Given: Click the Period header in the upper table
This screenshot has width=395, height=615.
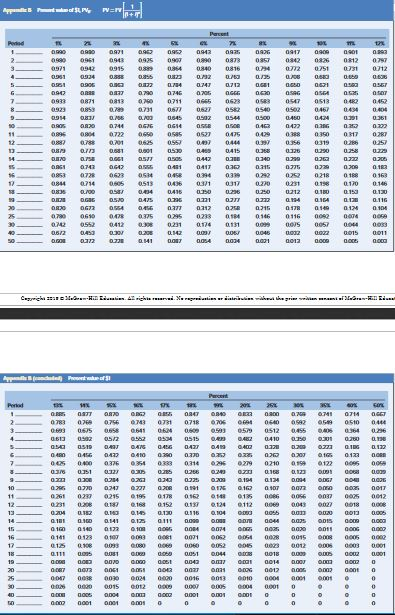Looking at the screenshot, I should [x=16, y=43].
